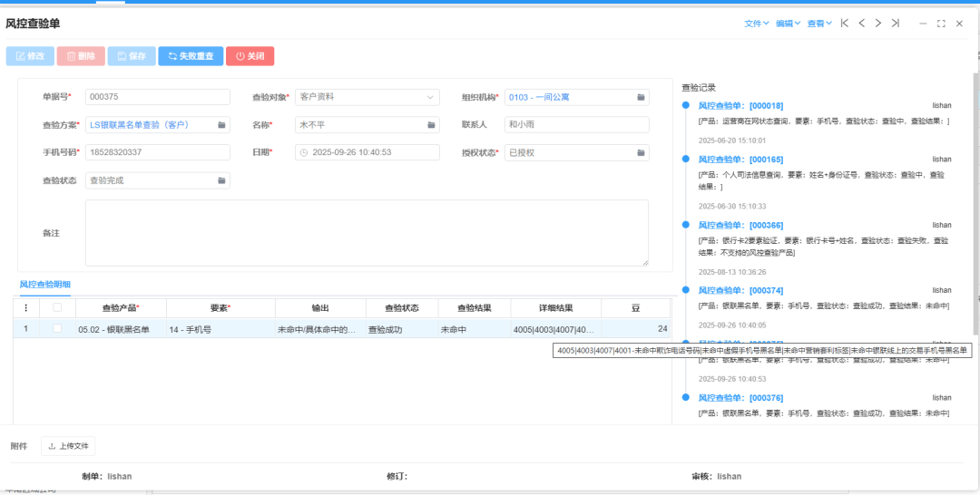This screenshot has width=980, height=495.
Task: Go to previous record arrow
Action: (x=861, y=23)
